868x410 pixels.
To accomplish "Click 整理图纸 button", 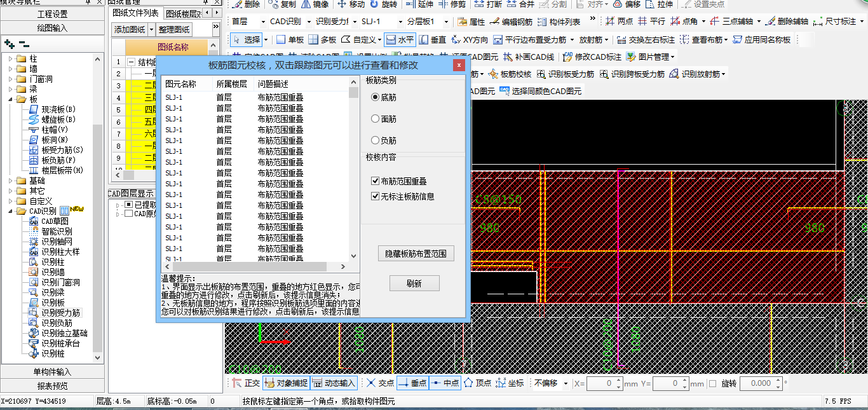I will point(174,29).
